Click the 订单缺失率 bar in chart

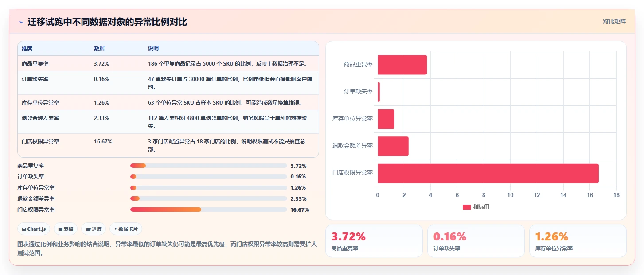coord(379,92)
